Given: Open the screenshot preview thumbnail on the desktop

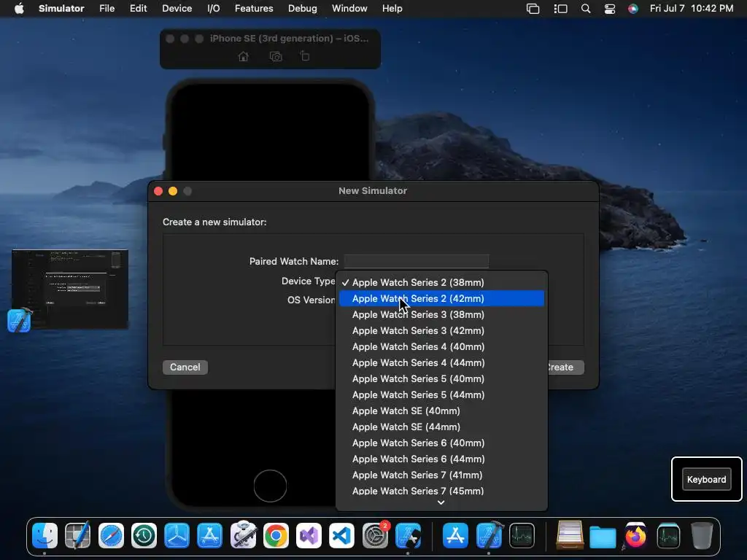Looking at the screenshot, I should 70,289.
